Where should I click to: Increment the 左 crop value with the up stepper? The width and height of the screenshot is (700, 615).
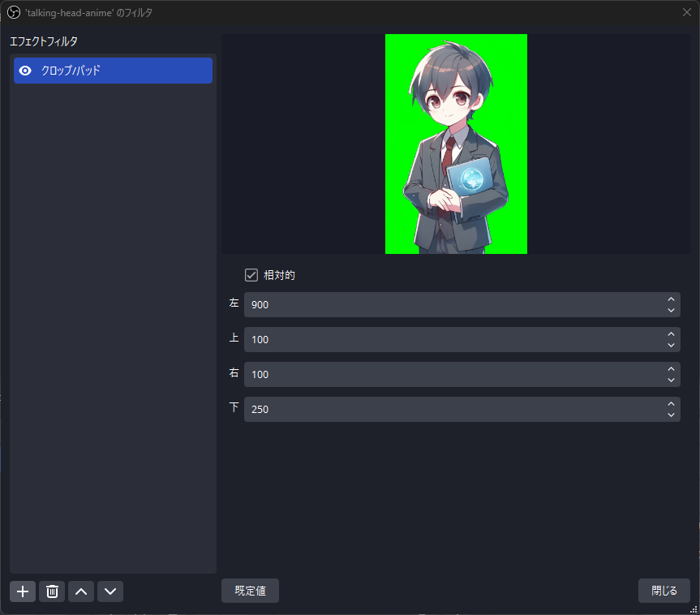[x=671, y=299]
